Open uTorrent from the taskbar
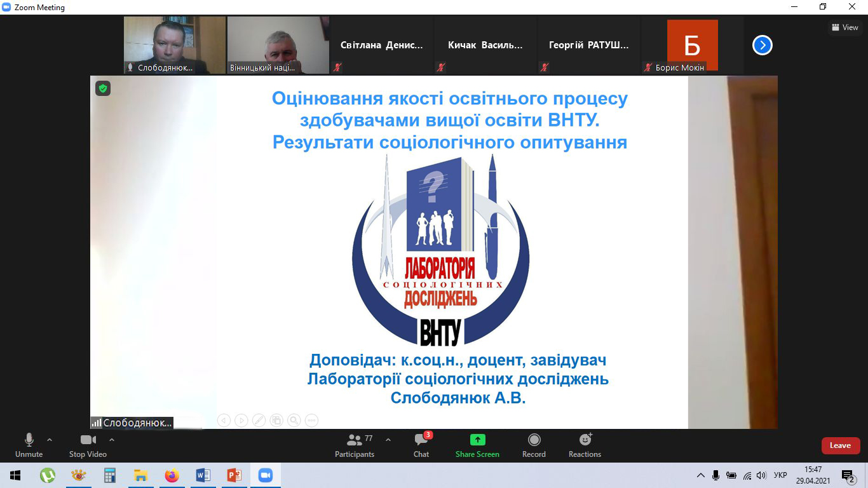868x488 pixels. coord(47,475)
